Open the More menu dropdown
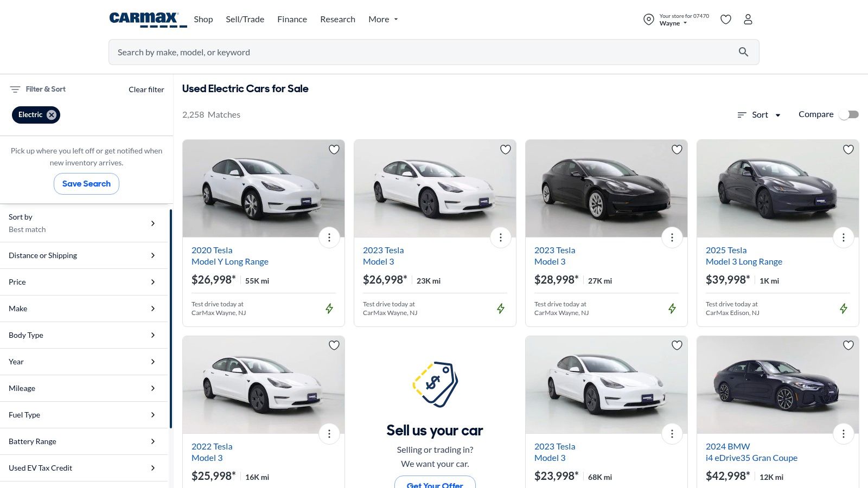The height and width of the screenshot is (488, 868). pos(383,20)
